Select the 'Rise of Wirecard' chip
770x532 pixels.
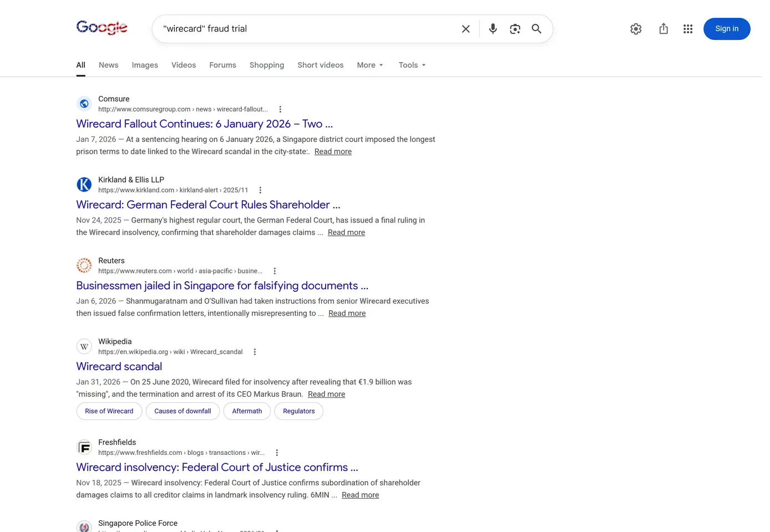(109, 411)
